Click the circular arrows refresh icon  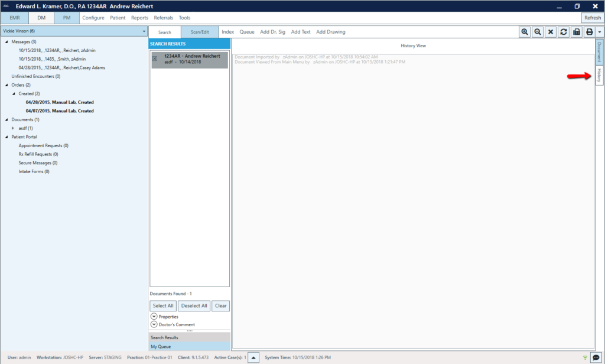(564, 32)
